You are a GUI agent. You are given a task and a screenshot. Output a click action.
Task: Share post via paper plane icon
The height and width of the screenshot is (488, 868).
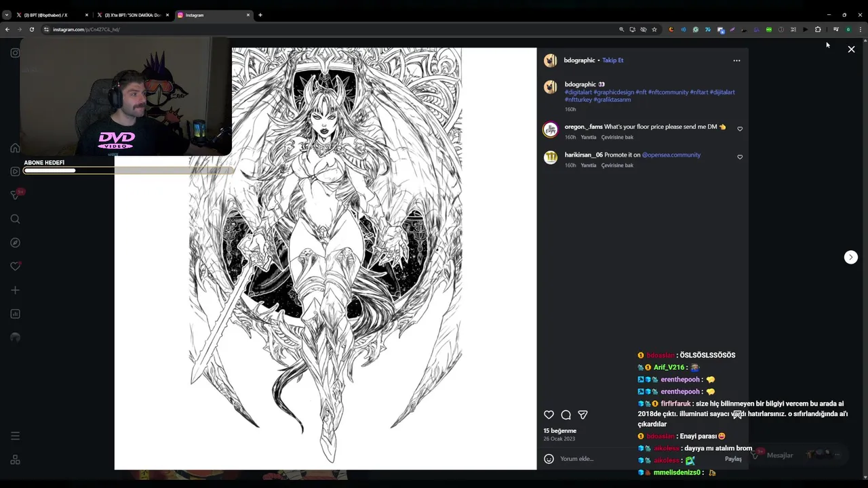(x=583, y=415)
